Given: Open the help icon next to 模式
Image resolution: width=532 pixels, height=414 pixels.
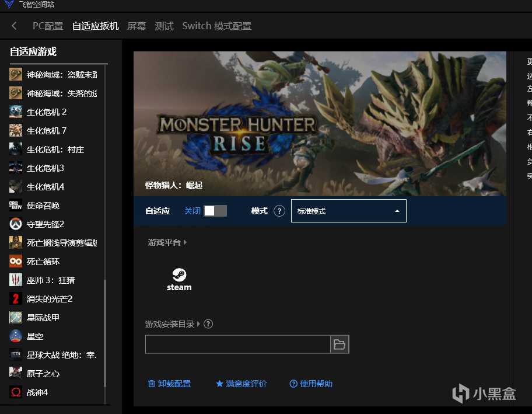Looking at the screenshot, I should click(279, 211).
